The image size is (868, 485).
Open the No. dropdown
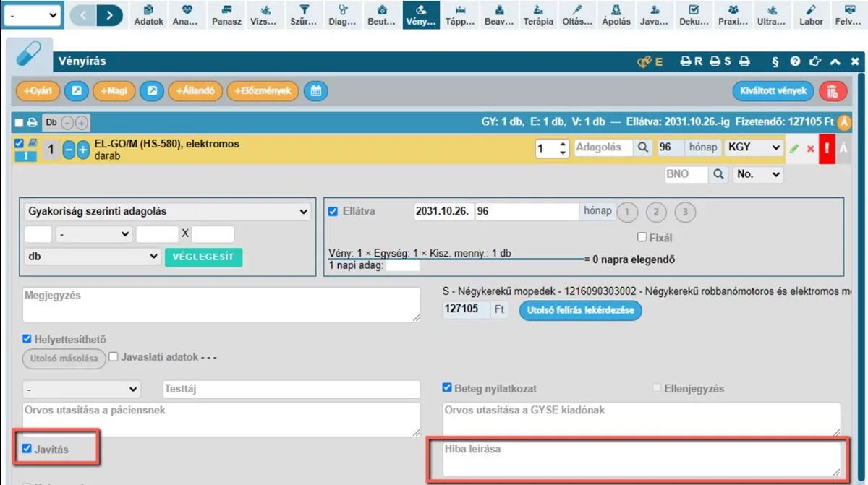click(758, 174)
